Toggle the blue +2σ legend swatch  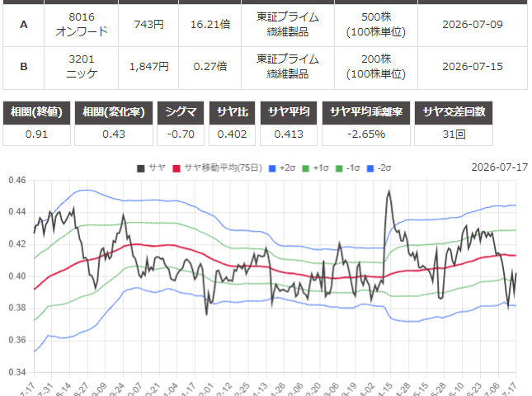[x=272, y=168]
